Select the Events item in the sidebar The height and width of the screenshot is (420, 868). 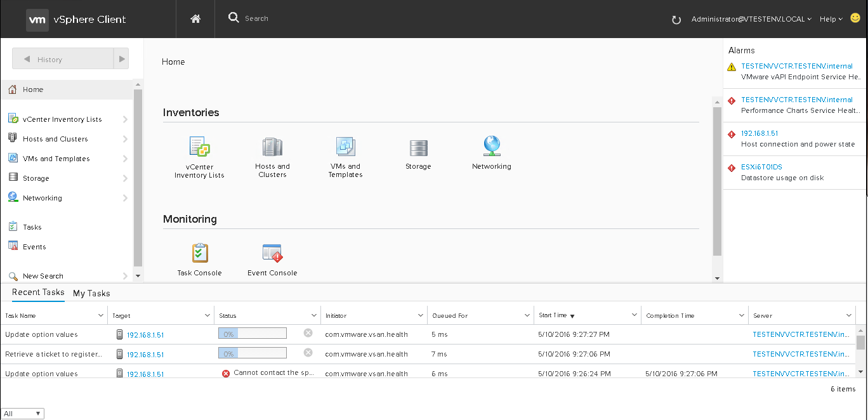coord(35,246)
